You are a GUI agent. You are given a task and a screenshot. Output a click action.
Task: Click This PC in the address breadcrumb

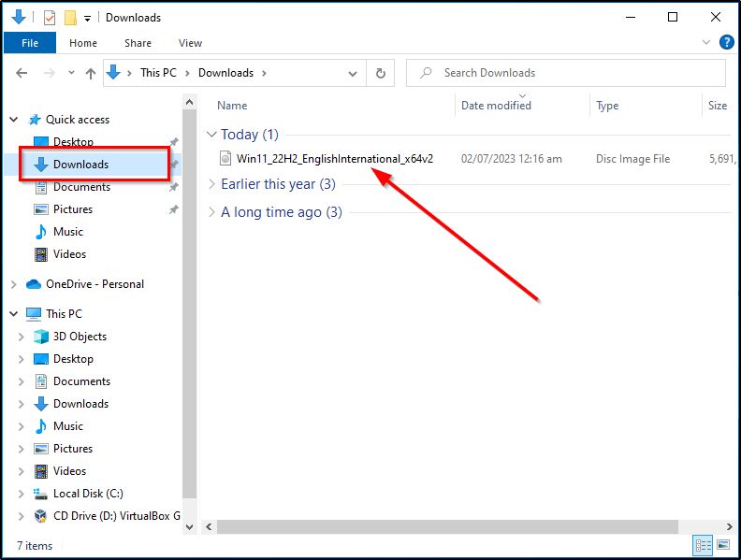point(158,73)
